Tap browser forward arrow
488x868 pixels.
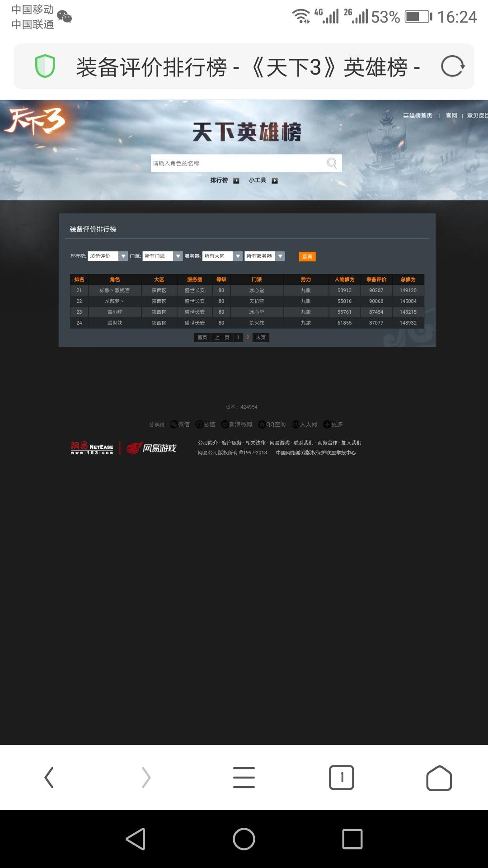point(146,778)
